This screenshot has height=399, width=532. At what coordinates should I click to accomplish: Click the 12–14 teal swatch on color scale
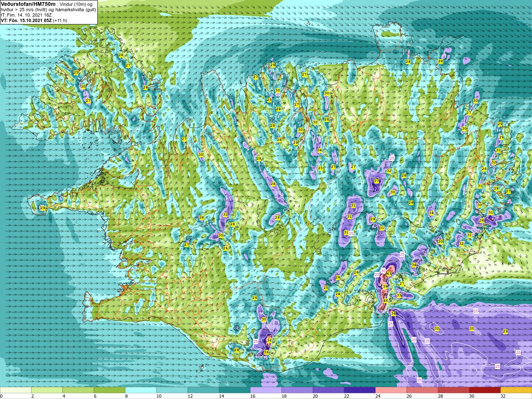203,390
